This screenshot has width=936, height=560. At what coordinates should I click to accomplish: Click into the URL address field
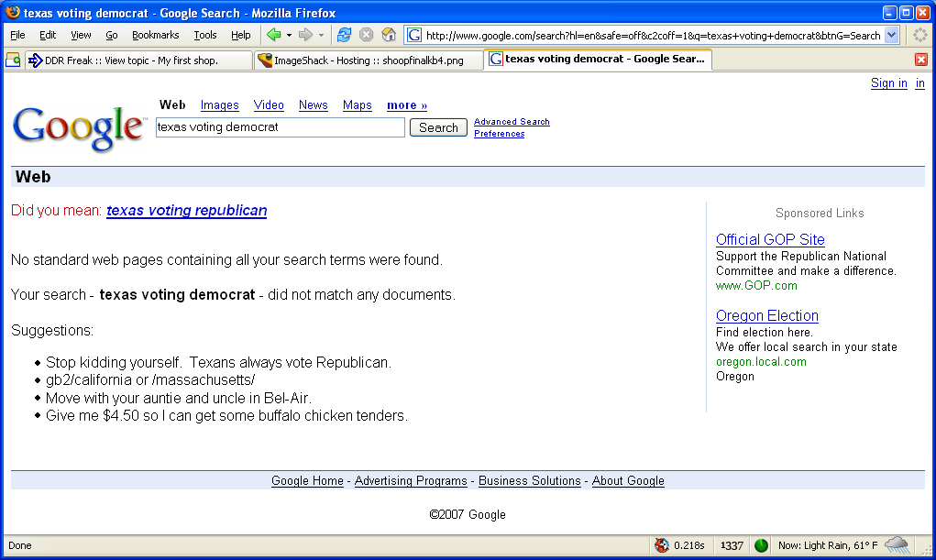[653, 35]
